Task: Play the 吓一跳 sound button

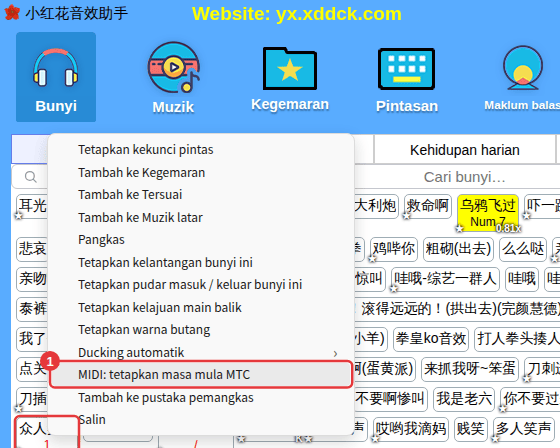Action: 542,206
